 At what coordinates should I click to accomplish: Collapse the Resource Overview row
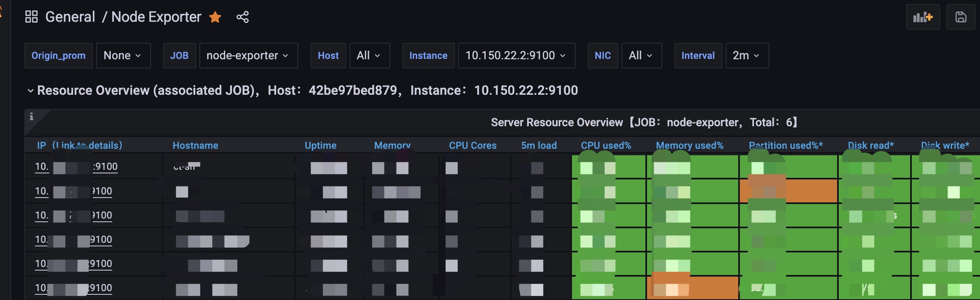(31, 91)
